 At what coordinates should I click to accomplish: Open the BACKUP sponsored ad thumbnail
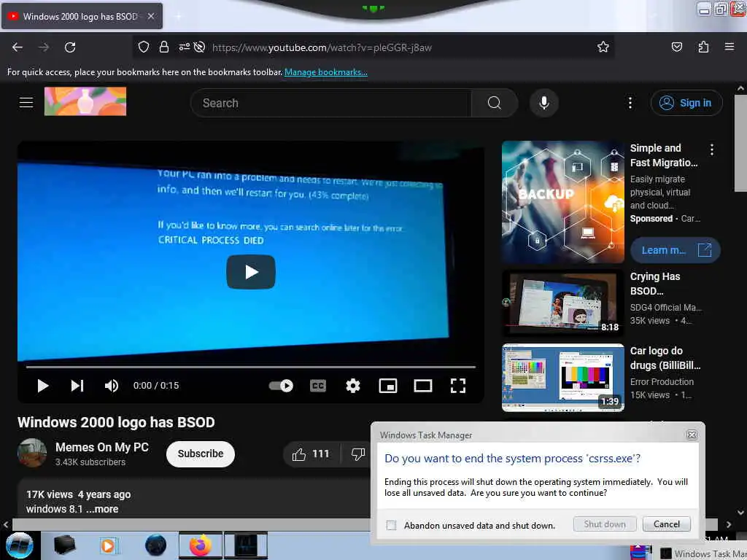(562, 202)
